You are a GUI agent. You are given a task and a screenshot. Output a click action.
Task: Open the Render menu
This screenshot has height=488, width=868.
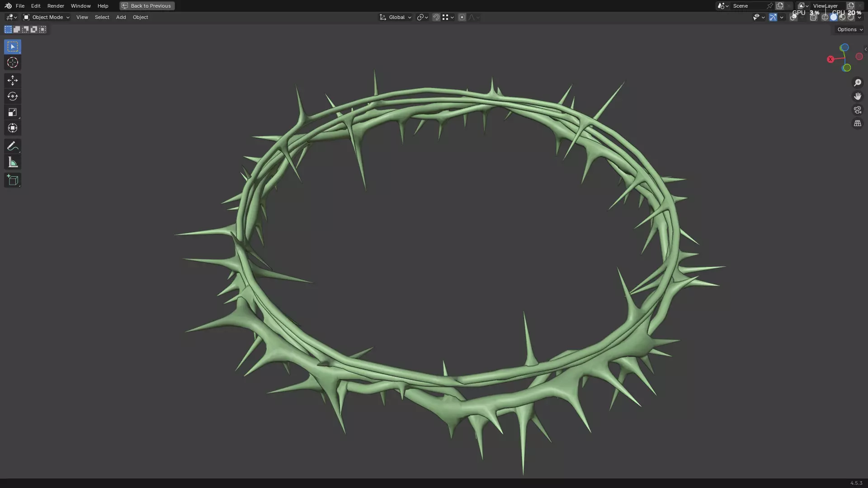(56, 6)
